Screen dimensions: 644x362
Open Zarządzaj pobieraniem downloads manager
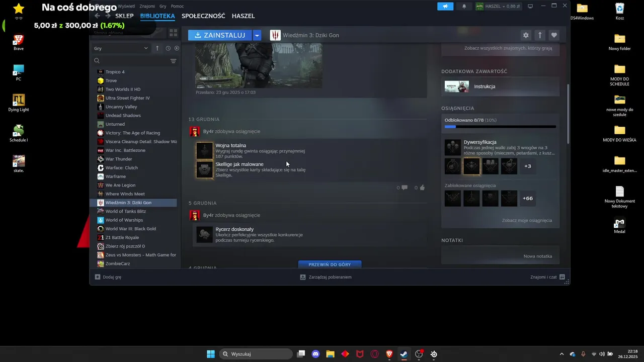[326, 277]
